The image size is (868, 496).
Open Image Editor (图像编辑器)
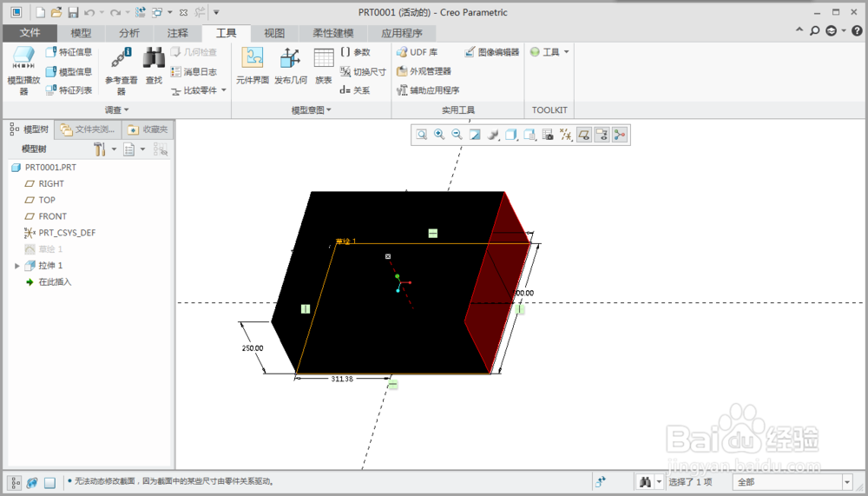point(491,52)
